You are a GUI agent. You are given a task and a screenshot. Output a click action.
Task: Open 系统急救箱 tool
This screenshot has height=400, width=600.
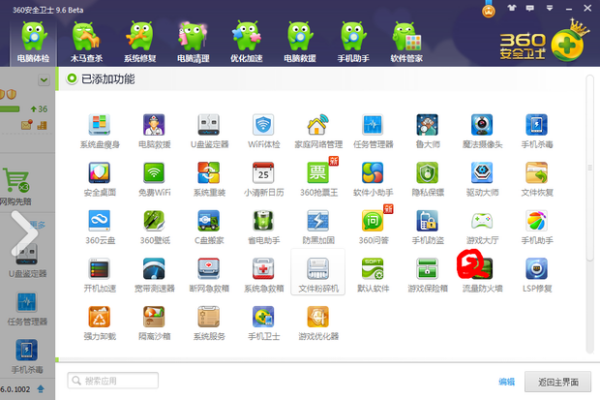coord(264,275)
